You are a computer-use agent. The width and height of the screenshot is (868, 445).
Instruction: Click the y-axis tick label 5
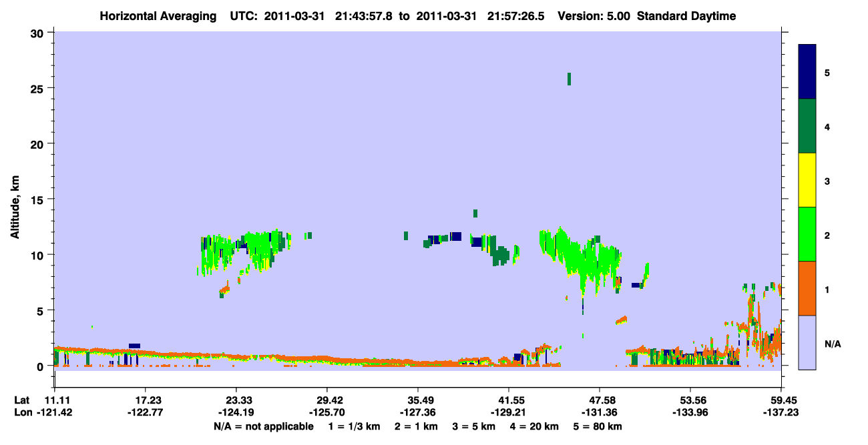tap(42, 310)
